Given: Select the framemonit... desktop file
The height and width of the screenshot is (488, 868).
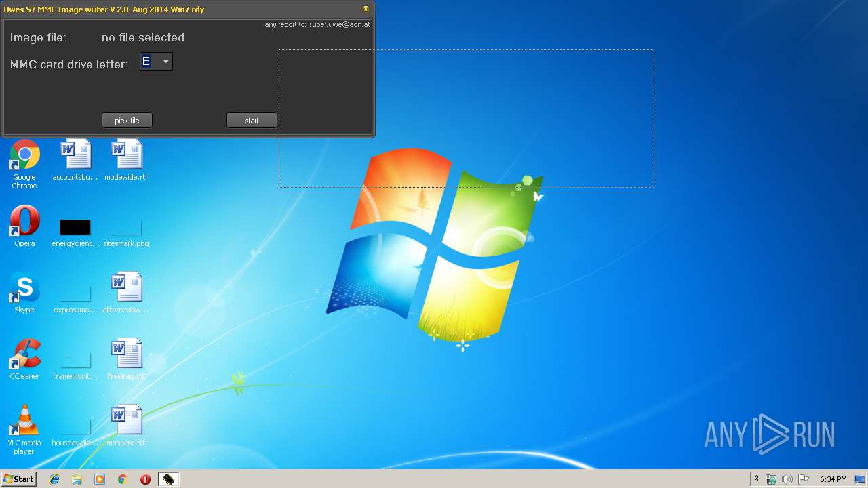Looking at the screenshot, I should pos(75,365).
